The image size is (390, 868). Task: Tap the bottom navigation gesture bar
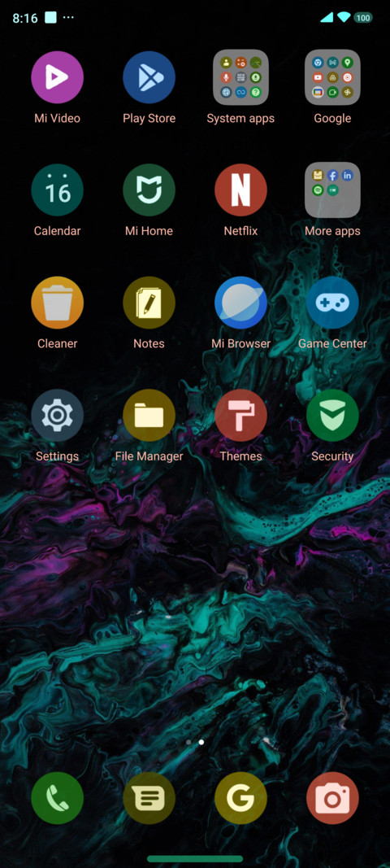pos(195,858)
